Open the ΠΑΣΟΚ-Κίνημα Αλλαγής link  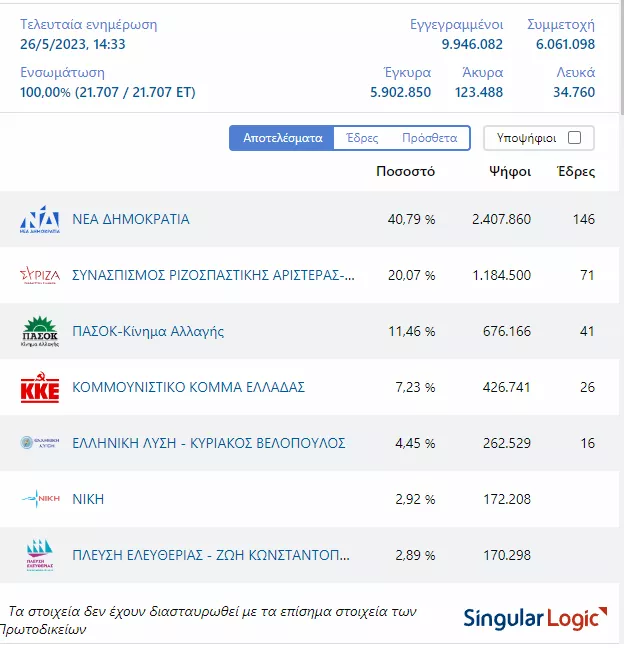click(148, 331)
